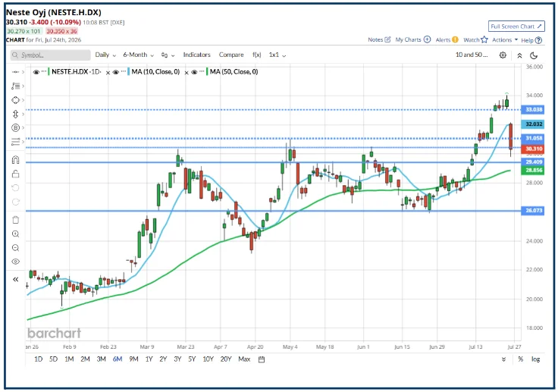Select the 5Y time range

click(x=192, y=359)
